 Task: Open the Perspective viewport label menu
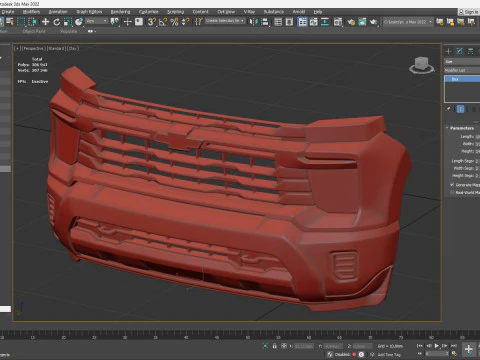[34, 48]
